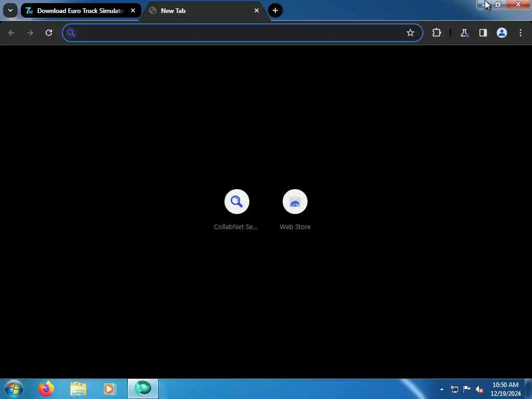Image resolution: width=532 pixels, height=399 pixels.
Task: Go forward to next page
Action: coord(30,33)
